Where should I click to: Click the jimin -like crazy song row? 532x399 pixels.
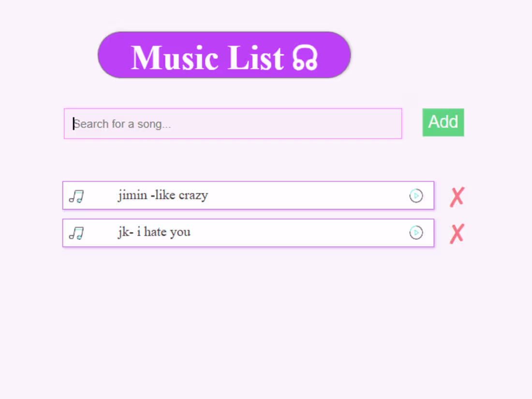(x=248, y=196)
